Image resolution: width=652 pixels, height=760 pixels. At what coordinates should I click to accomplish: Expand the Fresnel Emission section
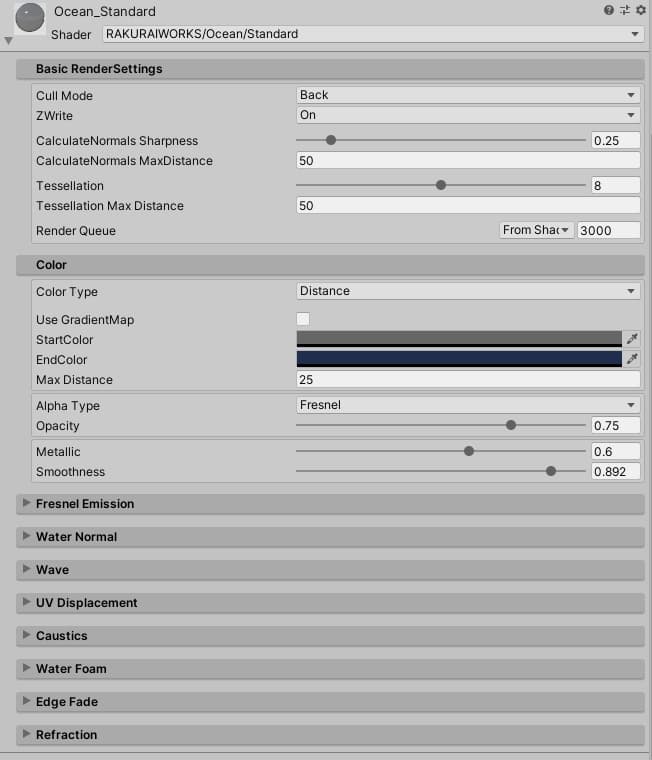tap(330, 504)
